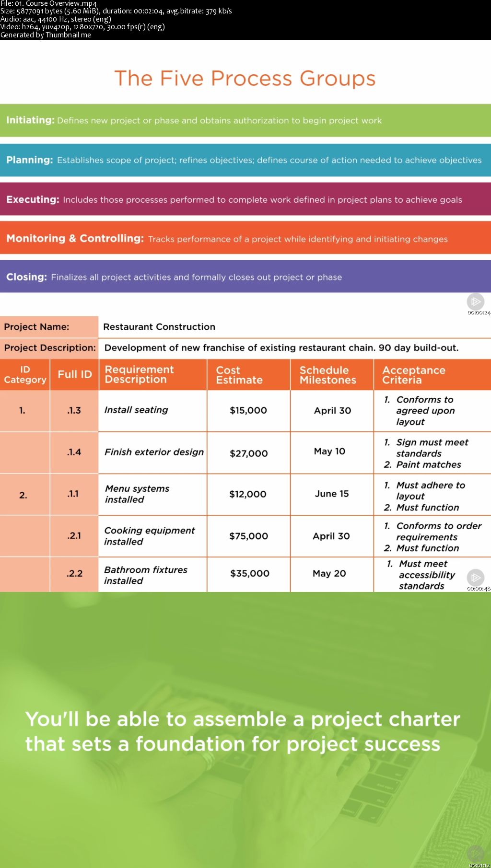
Task: Click the 'Bathroom fixtures installed' requirement cell
Action: click(153, 575)
